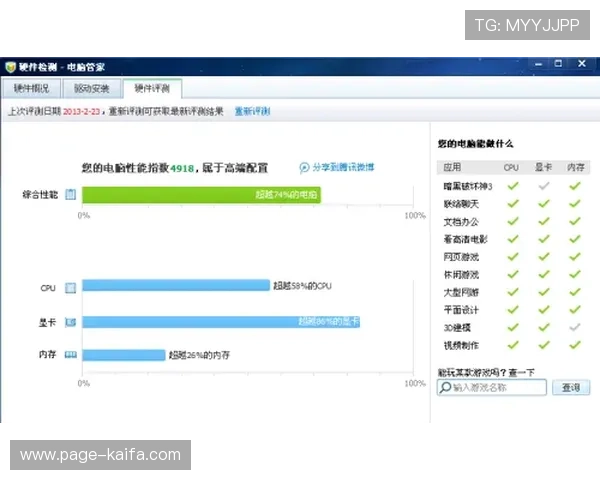
Task: Click the performance score 4918
Action: click(182, 168)
